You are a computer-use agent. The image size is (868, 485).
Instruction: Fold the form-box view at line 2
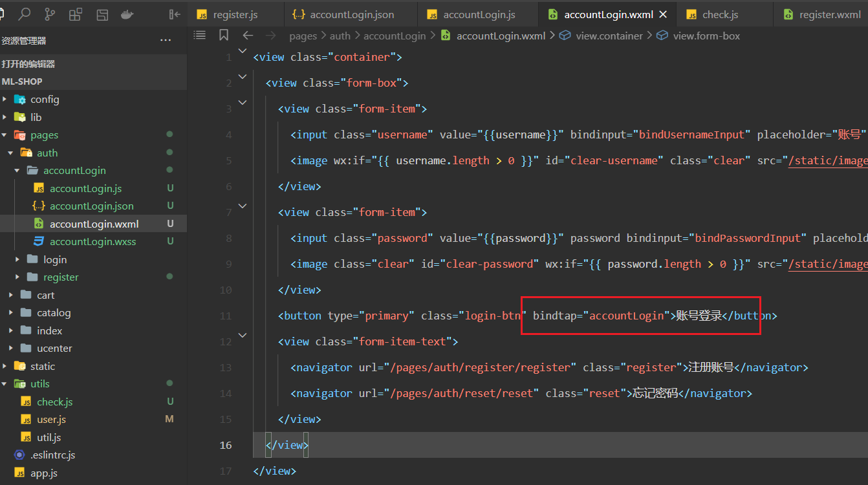point(243,77)
